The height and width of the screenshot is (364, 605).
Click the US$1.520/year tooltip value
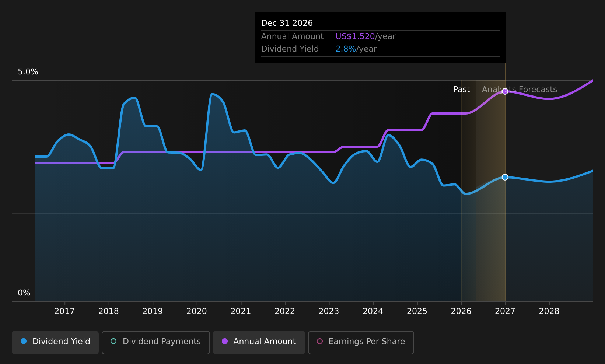(x=366, y=36)
